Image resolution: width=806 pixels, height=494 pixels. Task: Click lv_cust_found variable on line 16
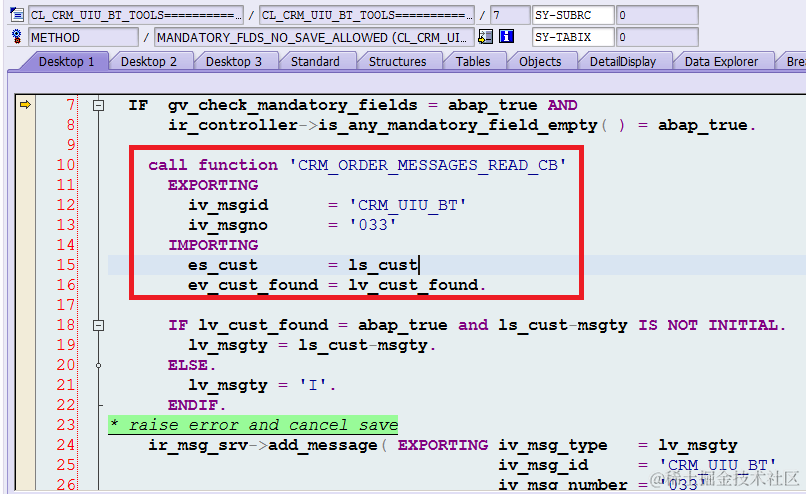(413, 285)
